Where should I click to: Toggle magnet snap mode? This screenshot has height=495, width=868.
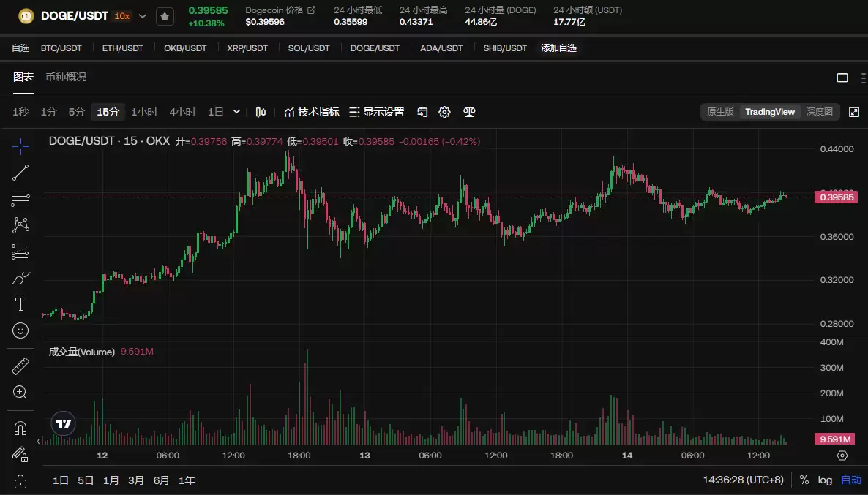coord(20,426)
